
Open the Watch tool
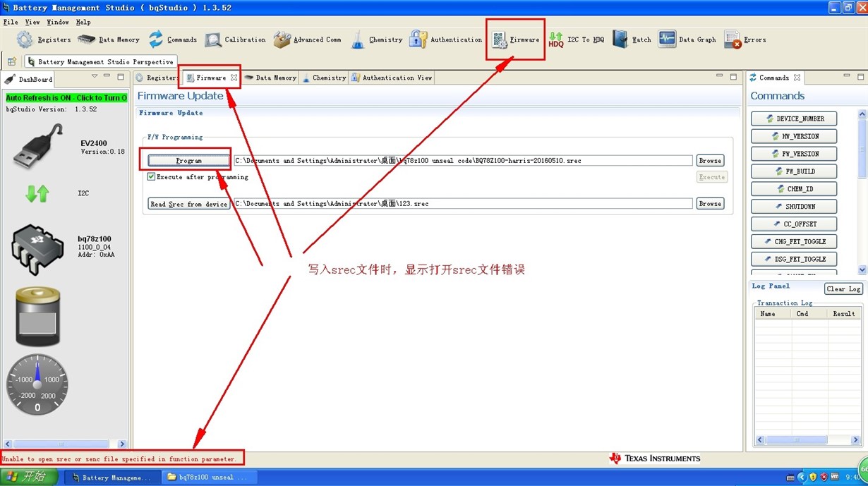pos(632,40)
